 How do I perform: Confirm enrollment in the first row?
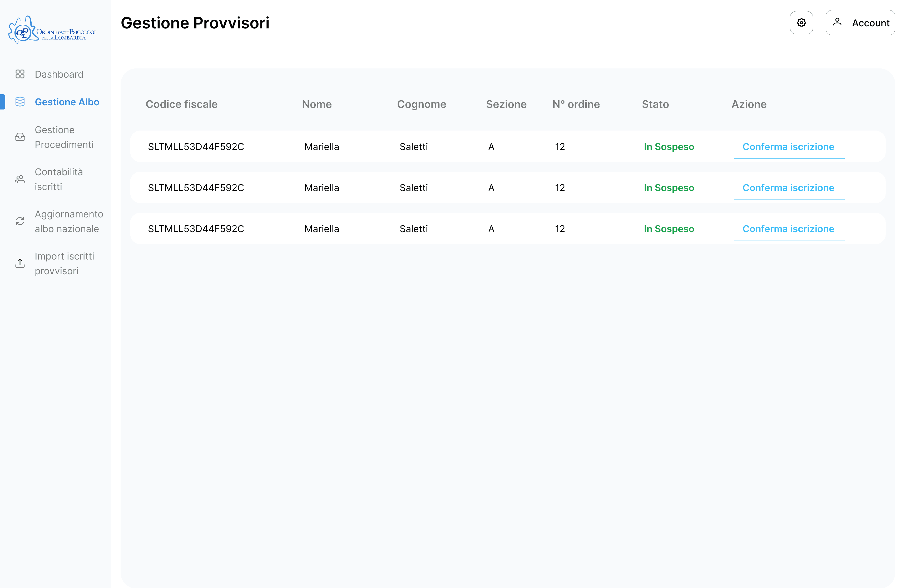[x=788, y=147]
